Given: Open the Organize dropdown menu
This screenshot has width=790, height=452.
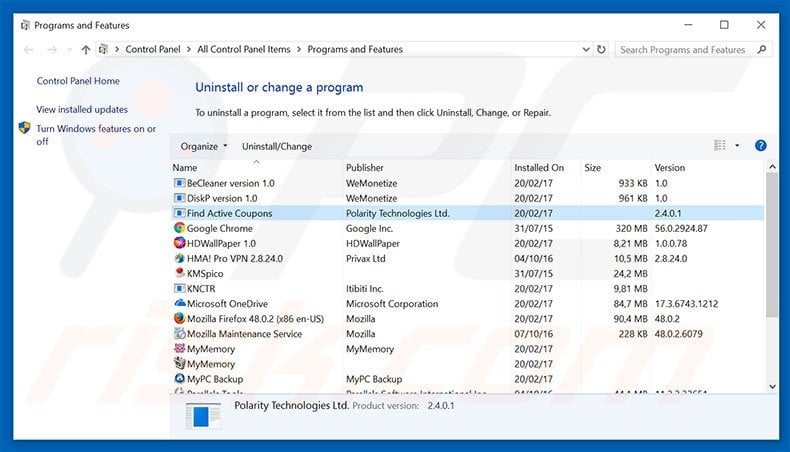Looking at the screenshot, I should point(204,146).
